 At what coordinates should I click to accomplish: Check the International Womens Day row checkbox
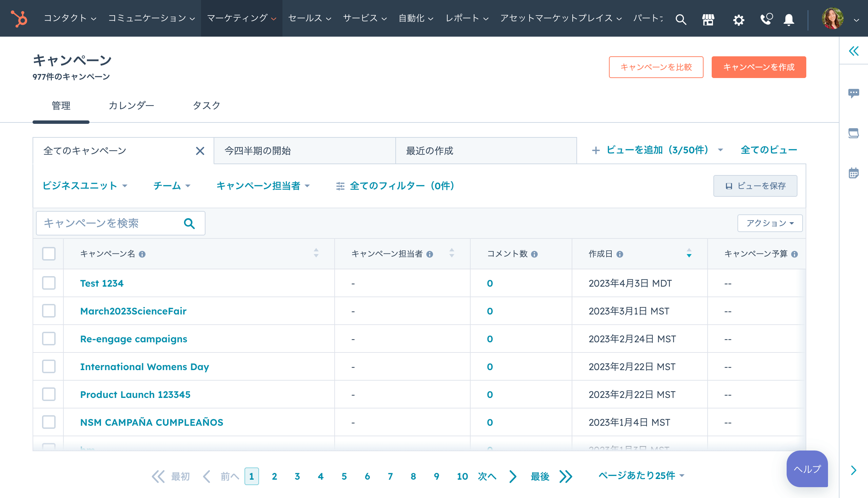(x=49, y=366)
